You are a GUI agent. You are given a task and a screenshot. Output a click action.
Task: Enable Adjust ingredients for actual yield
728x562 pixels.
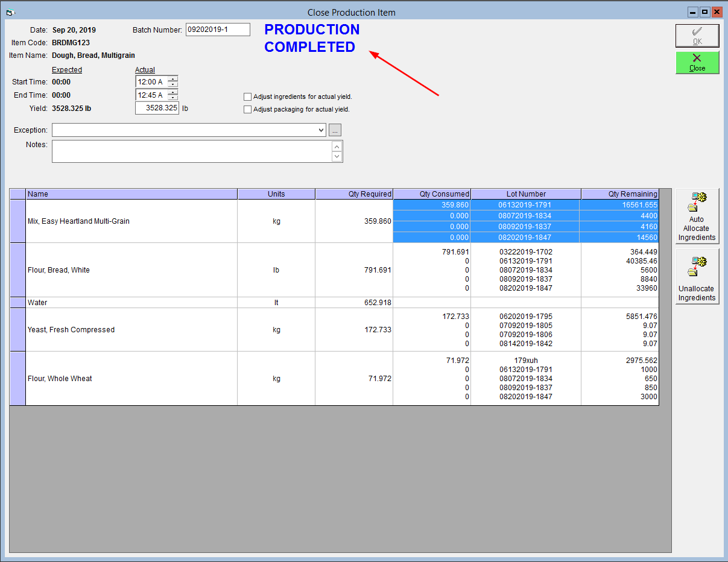pyautogui.click(x=247, y=96)
